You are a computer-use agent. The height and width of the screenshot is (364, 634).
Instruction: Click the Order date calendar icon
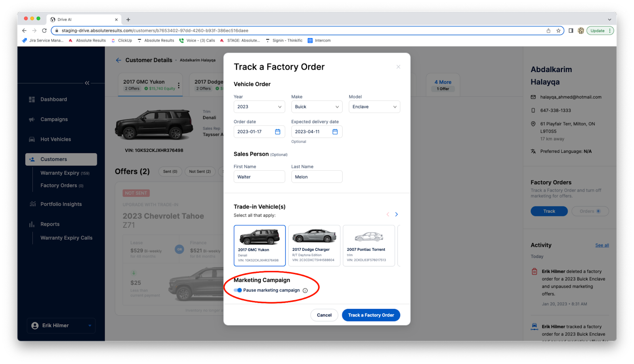(277, 132)
